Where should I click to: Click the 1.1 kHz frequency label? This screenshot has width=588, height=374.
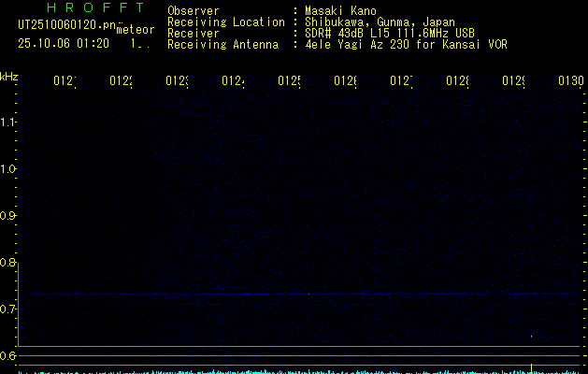coord(7,122)
